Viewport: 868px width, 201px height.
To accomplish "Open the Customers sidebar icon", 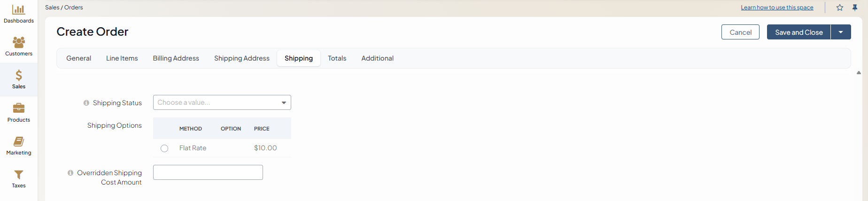I will click(x=19, y=43).
